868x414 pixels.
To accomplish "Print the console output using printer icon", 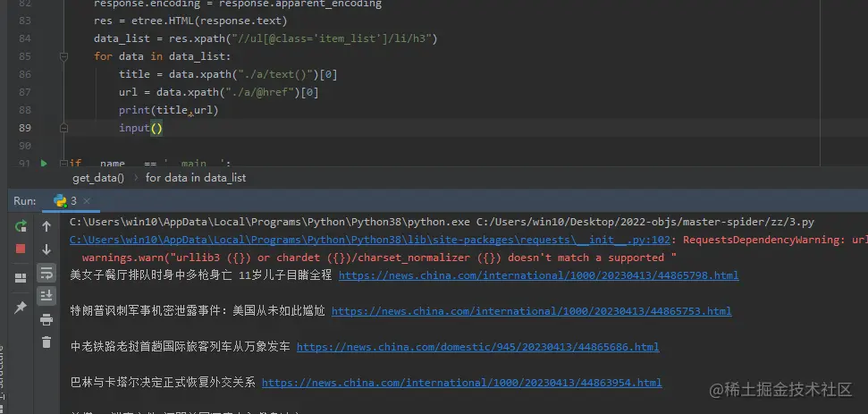I will [x=46, y=319].
